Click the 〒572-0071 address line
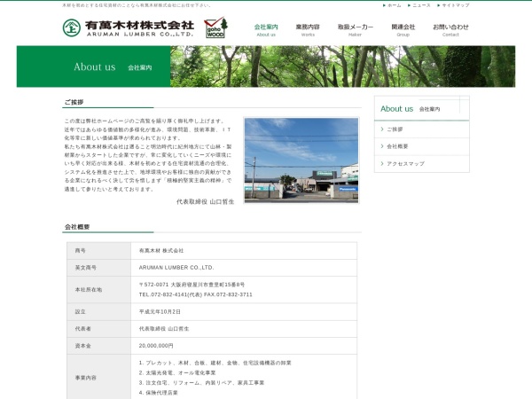This screenshot has height=399, width=532. [192, 285]
